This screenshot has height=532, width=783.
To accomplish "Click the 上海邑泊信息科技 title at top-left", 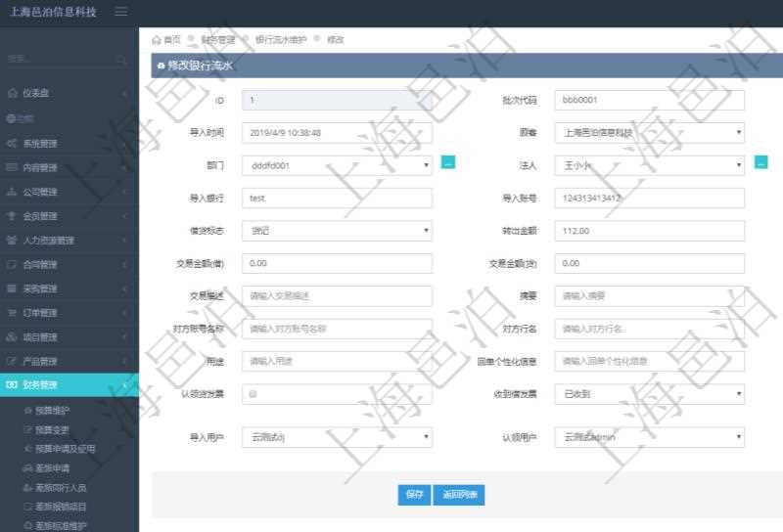I will click(53, 12).
